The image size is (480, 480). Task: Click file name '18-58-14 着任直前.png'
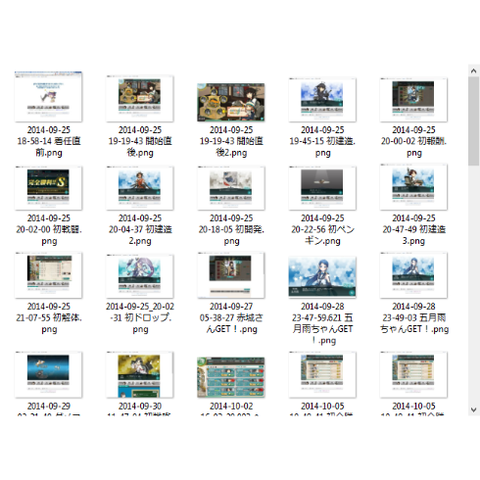[x=49, y=141]
